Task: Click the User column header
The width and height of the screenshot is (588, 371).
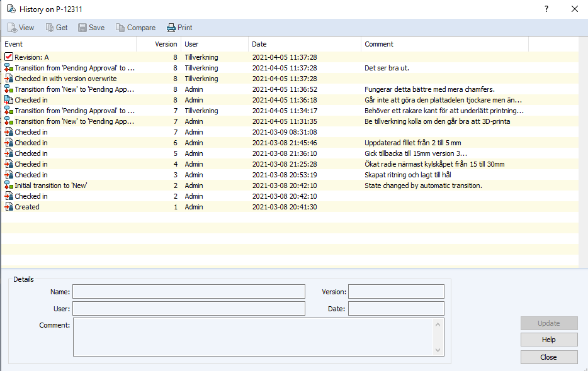Action: pos(214,44)
